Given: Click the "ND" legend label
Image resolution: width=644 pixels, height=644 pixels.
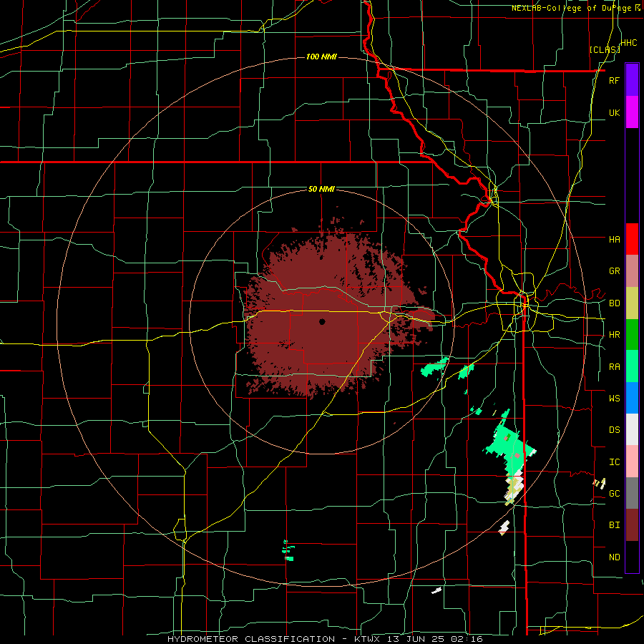Looking at the screenshot, I should [x=614, y=557].
